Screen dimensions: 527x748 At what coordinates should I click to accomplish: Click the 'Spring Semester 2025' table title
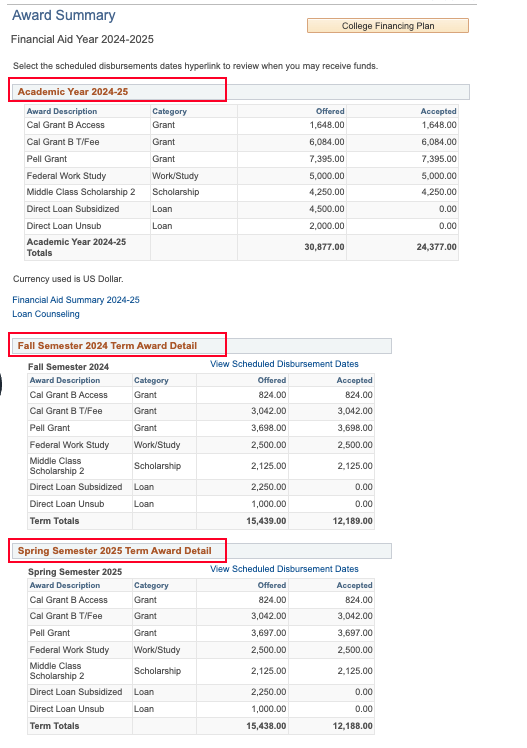coord(75,572)
